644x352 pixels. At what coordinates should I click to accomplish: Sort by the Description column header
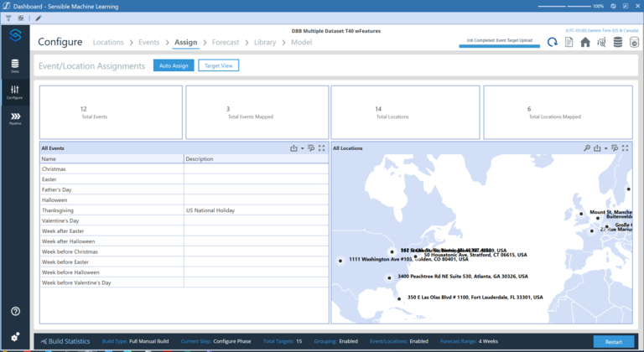(x=257, y=159)
